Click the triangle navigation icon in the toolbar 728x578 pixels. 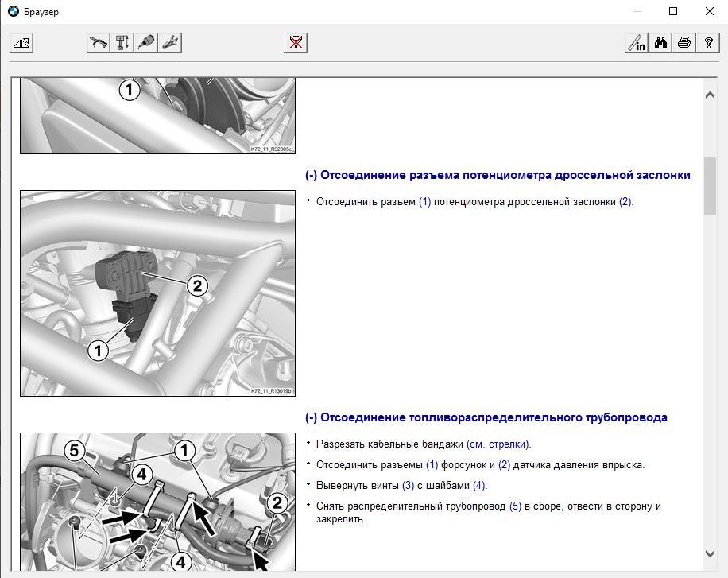21,43
